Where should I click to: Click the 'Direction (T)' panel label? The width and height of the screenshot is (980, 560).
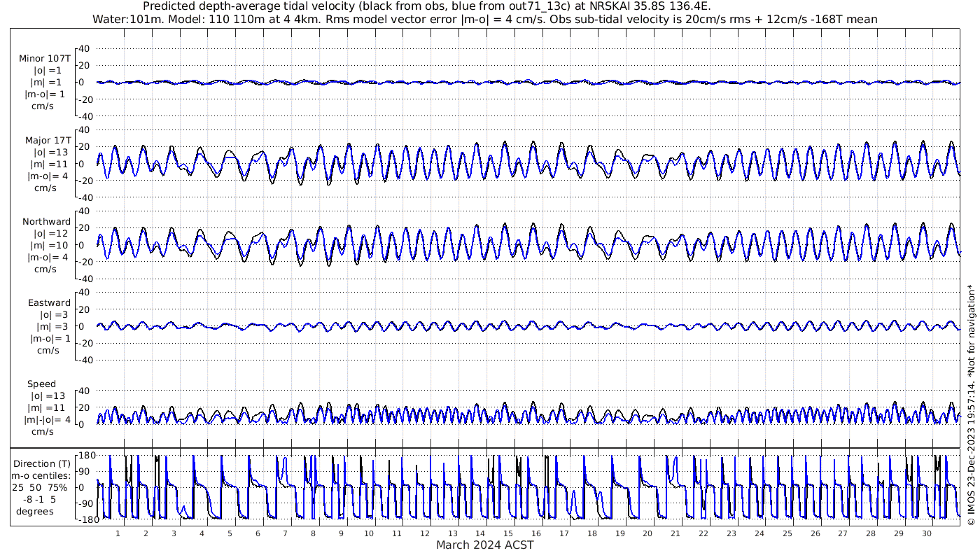43,463
